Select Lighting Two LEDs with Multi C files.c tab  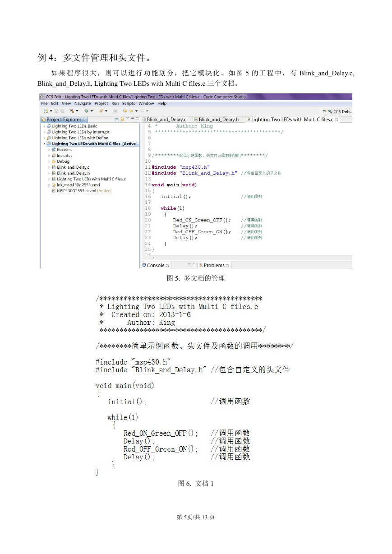(x=292, y=120)
